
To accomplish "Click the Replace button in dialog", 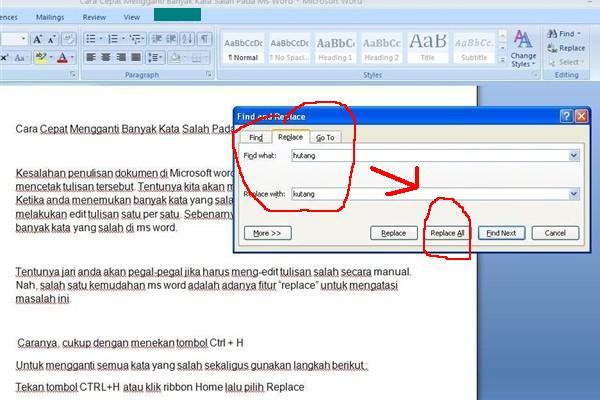I will click(393, 233).
